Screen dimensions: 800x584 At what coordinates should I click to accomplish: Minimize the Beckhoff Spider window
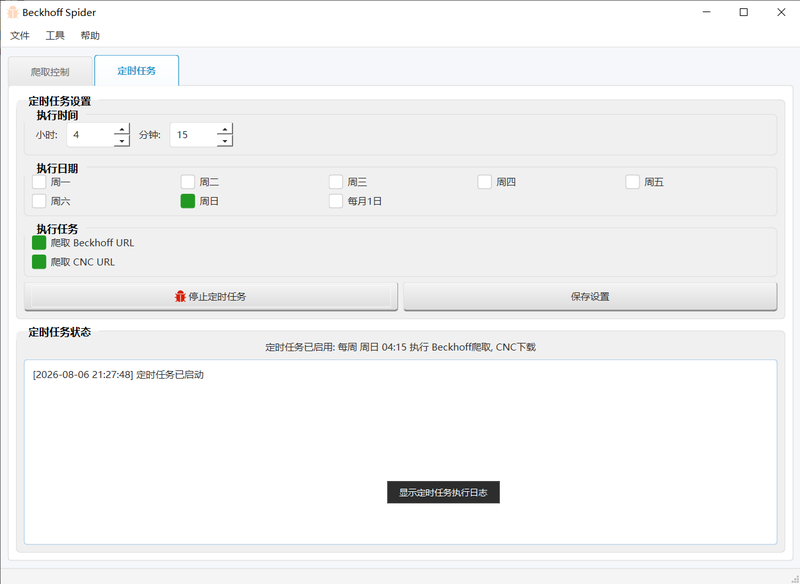[x=707, y=12]
